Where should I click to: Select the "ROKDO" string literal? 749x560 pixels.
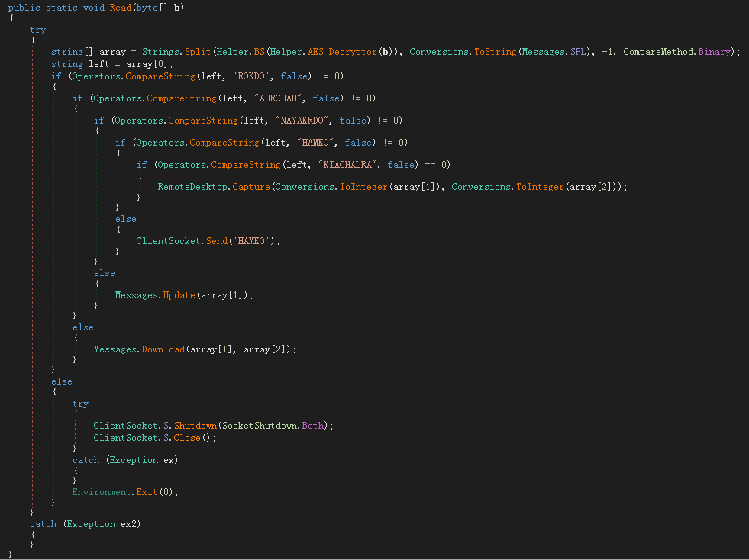pos(251,76)
